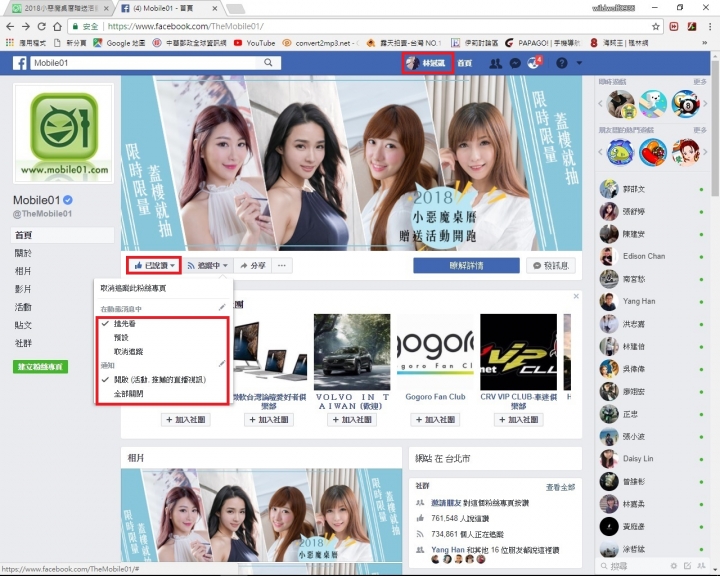
Task: Open the three-dot more options button
Action: point(282,265)
